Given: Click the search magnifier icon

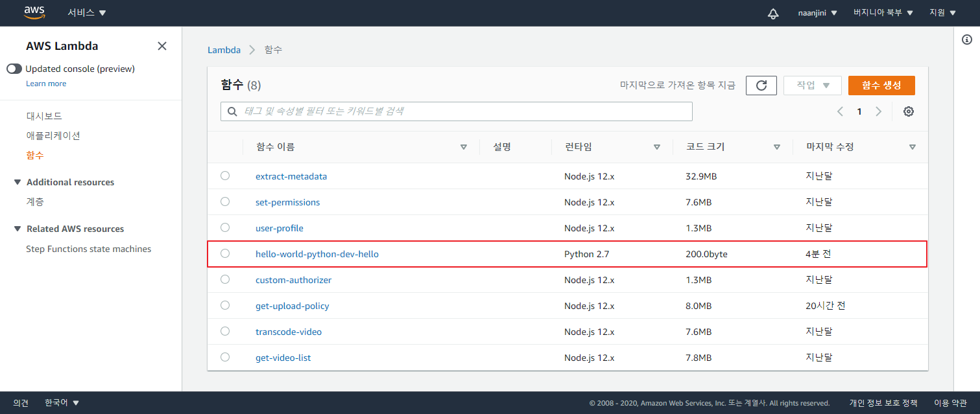Looking at the screenshot, I should [233, 111].
